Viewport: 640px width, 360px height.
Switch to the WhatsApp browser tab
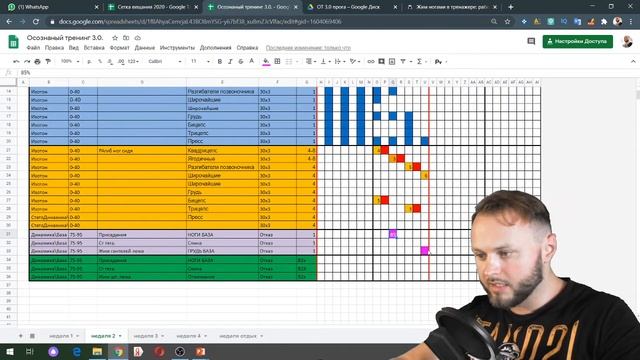point(53,7)
